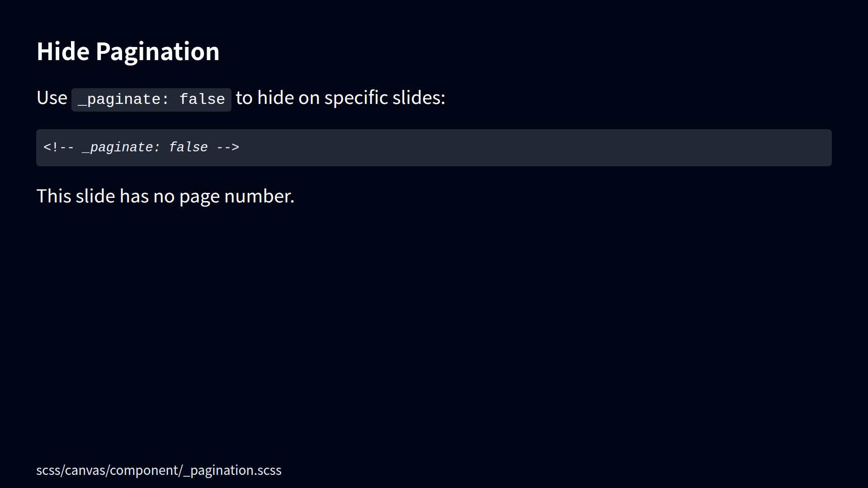
Task: Click the word "Pagination" in the title
Action: 157,52
